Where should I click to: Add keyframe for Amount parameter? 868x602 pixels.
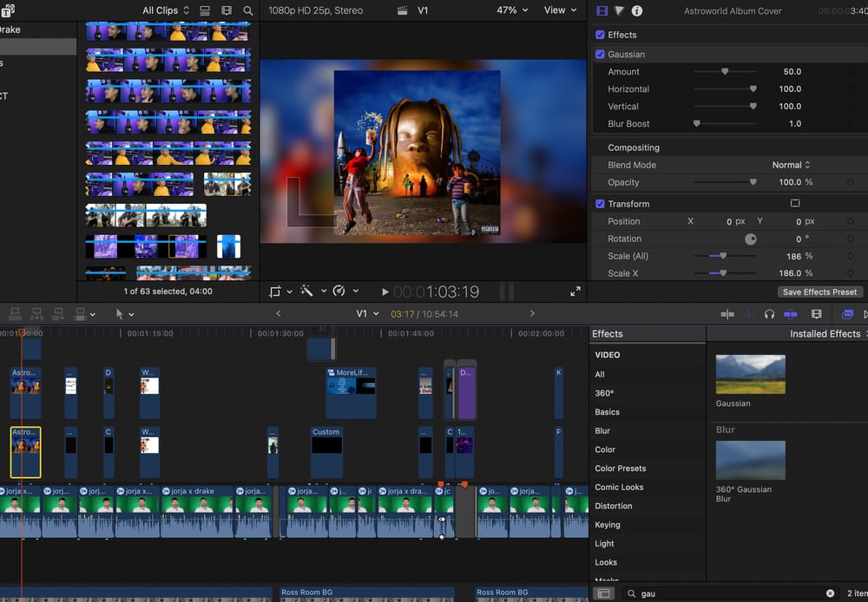(851, 71)
